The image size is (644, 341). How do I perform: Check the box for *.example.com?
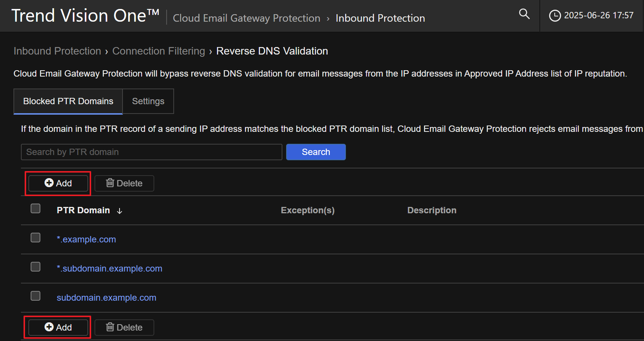(x=35, y=238)
